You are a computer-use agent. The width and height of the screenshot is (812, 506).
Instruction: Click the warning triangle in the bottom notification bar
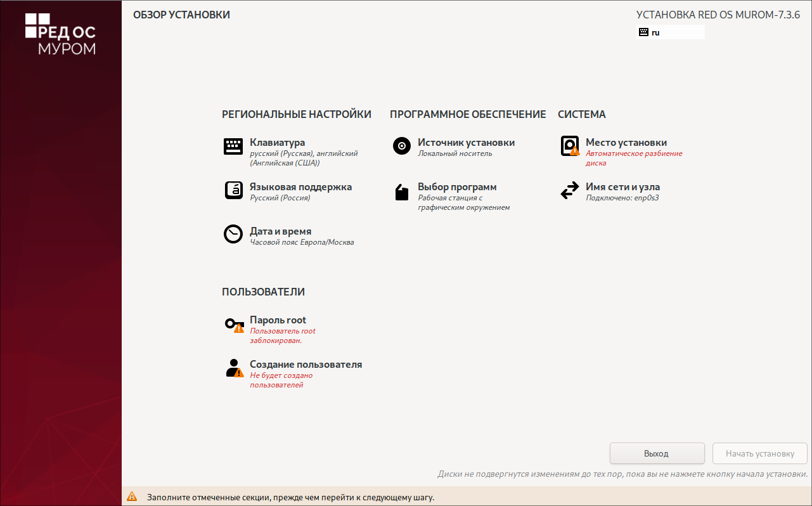tap(132, 497)
